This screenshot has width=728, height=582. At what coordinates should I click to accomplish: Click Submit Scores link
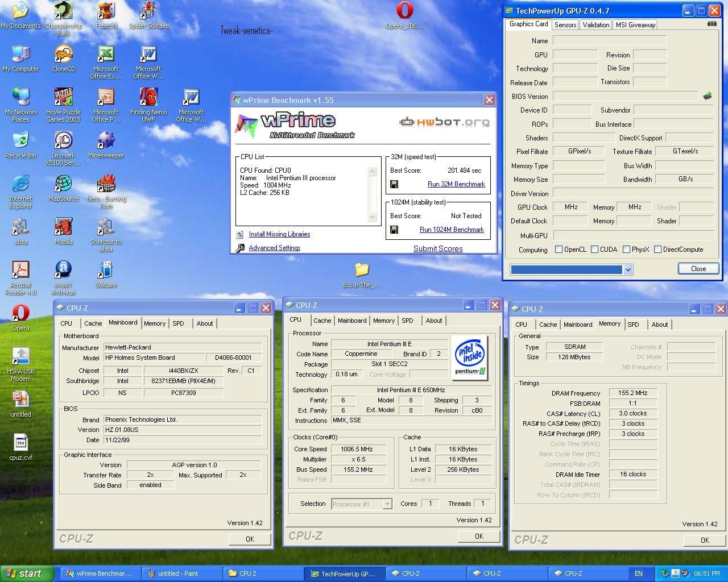[438, 248]
